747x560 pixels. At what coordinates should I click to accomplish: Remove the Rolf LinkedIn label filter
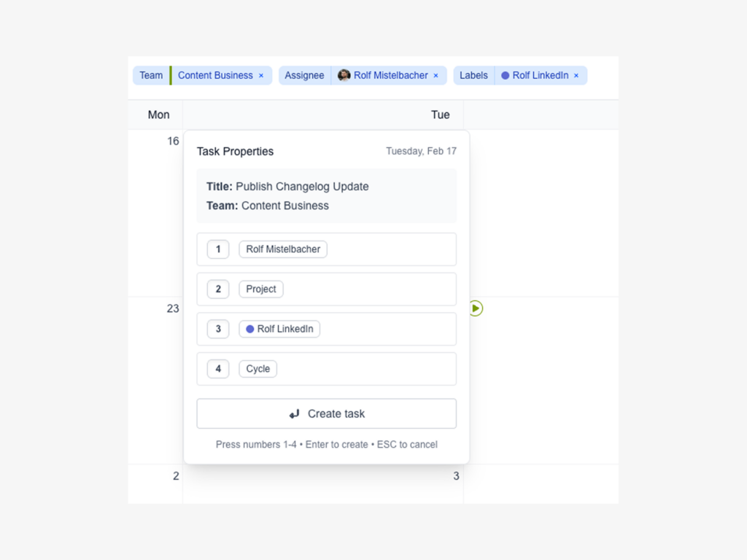coord(576,76)
